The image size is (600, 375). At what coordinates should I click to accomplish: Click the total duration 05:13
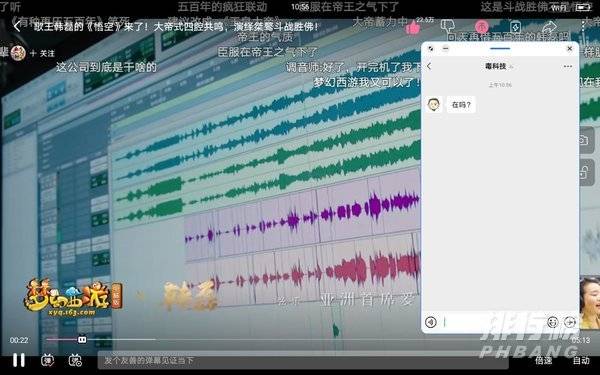(x=580, y=340)
